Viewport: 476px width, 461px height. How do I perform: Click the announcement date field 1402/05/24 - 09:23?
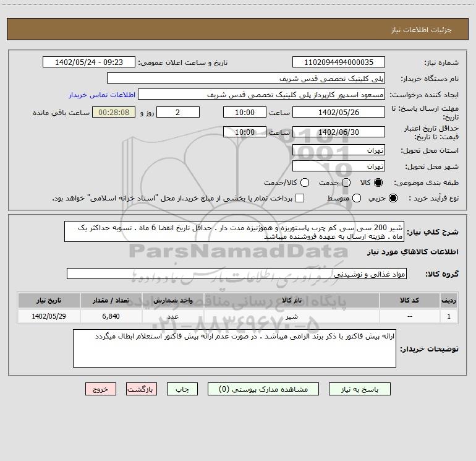(89, 62)
